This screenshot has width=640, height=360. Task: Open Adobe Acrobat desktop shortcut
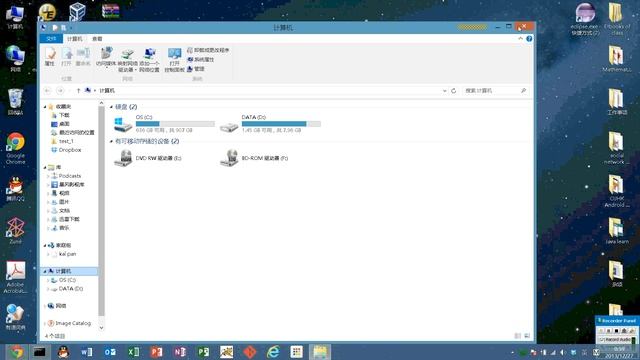coord(16,278)
